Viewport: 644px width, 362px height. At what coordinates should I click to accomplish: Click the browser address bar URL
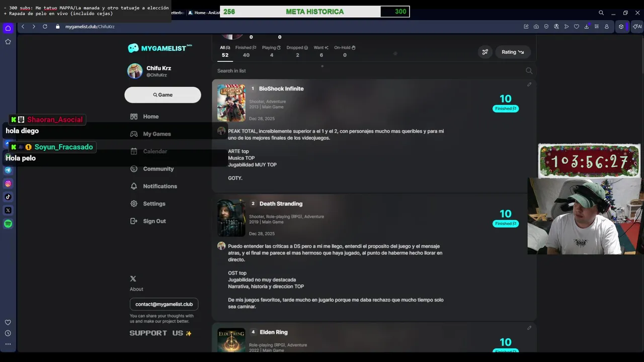tap(90, 27)
